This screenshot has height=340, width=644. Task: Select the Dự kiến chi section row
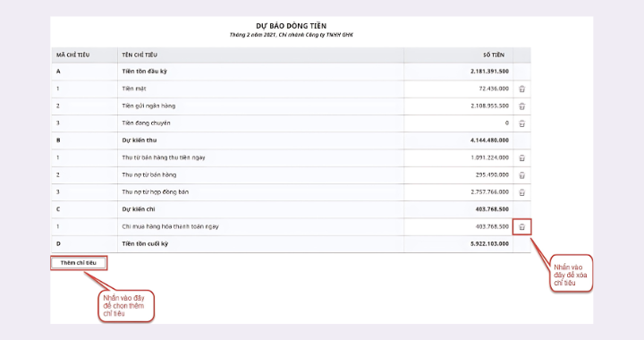coord(291,209)
